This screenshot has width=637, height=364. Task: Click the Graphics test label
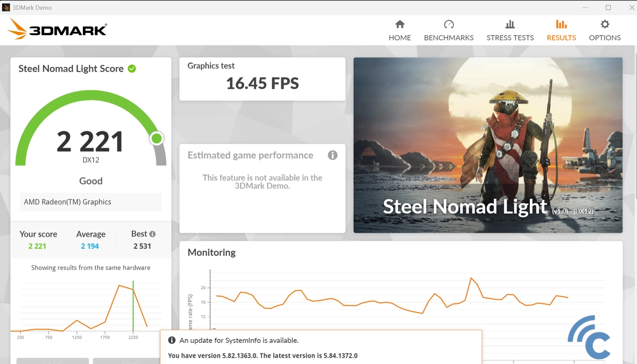coord(211,66)
